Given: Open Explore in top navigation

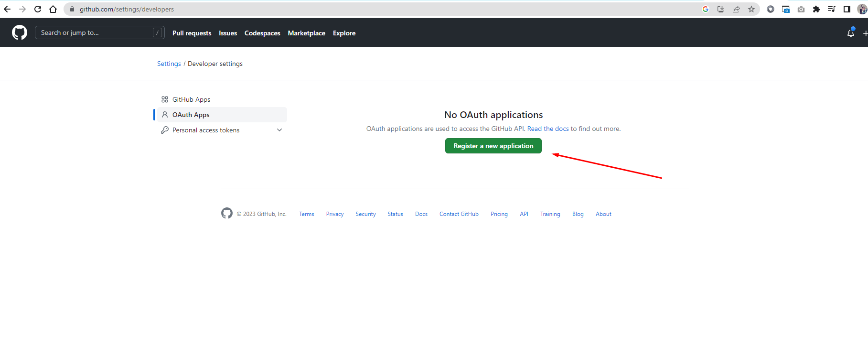Looking at the screenshot, I should click(344, 33).
